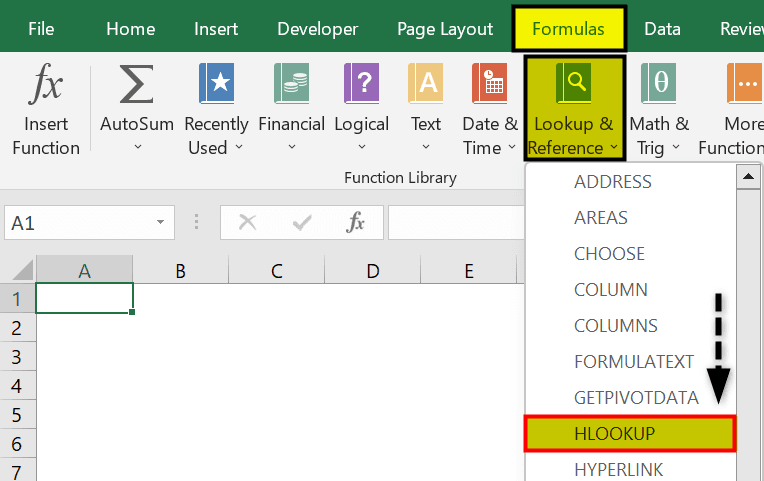The width and height of the screenshot is (764, 481).
Task: Choose COLUMN from the function list
Action: pyautogui.click(x=630, y=289)
